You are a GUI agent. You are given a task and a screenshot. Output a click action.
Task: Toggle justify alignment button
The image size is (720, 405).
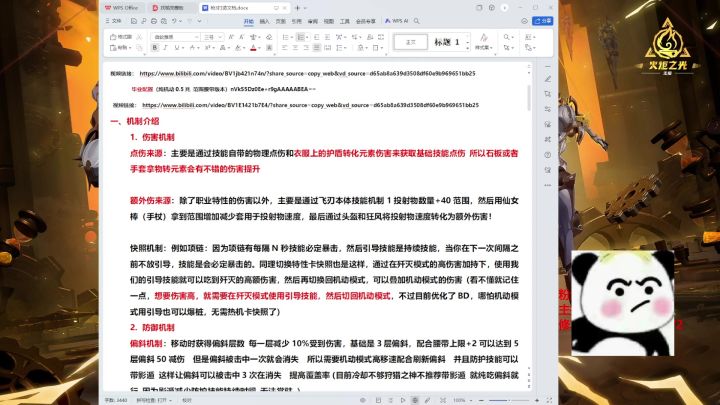point(316,47)
